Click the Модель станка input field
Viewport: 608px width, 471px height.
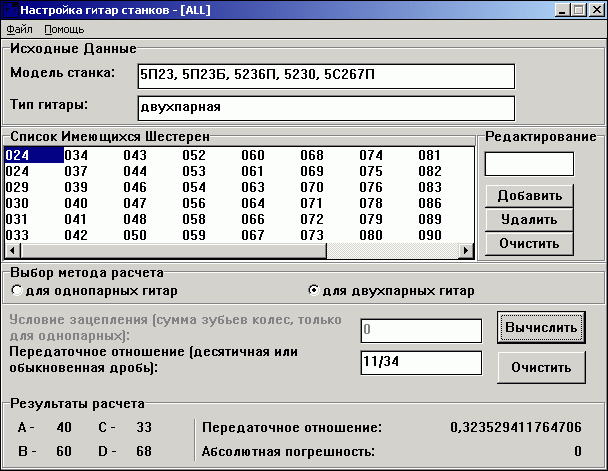(326, 76)
